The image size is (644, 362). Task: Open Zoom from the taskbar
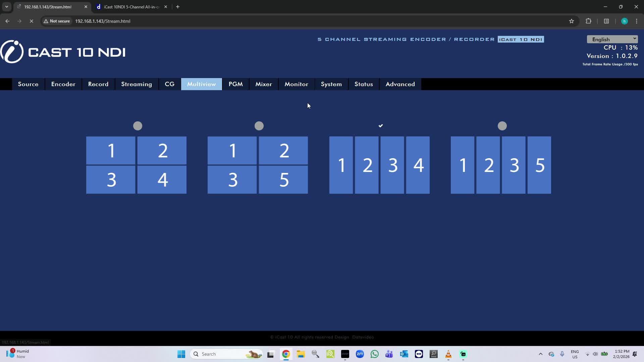[360, 354]
